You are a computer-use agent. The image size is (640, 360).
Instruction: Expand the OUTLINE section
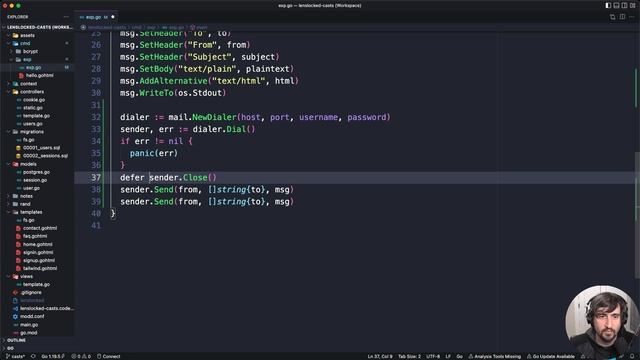click(16, 340)
